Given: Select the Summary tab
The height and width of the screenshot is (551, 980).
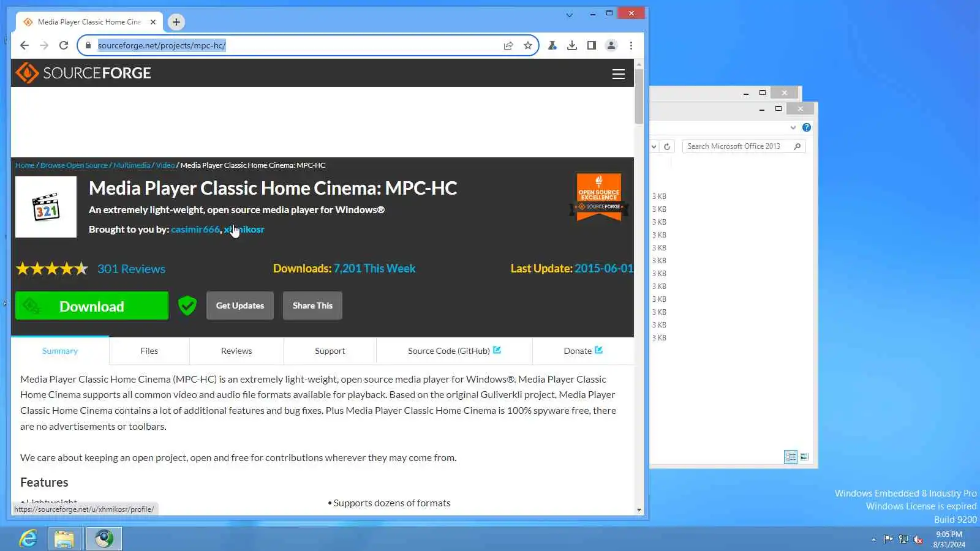Looking at the screenshot, I should pos(60,351).
